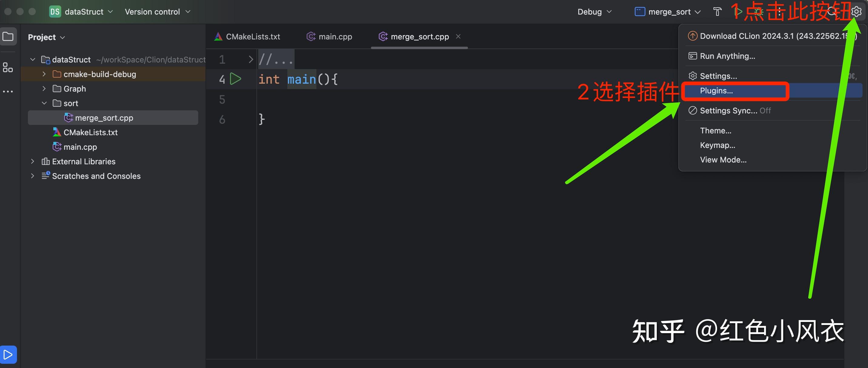Expand the folded comment on line 1

point(250,60)
